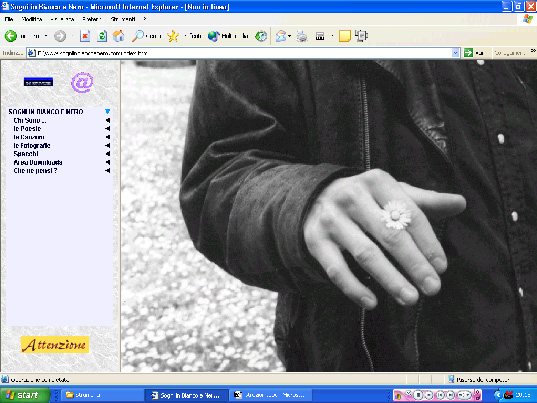Open the le Poesie link
This screenshot has height=403, width=537.
coord(27,129)
